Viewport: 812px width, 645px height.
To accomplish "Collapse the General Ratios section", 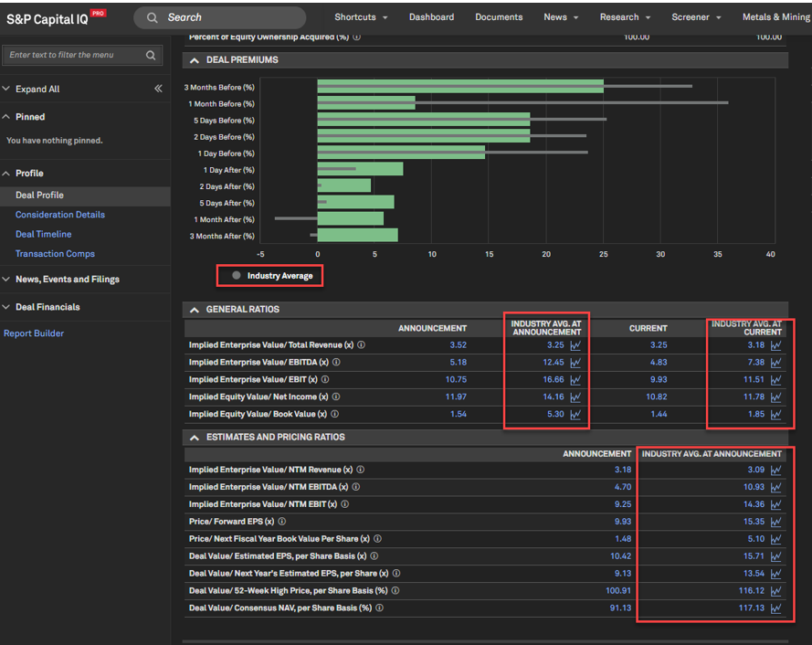I will (x=195, y=310).
